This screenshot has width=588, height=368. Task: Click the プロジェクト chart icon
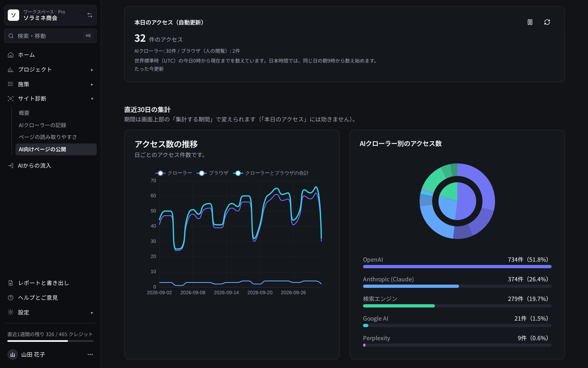point(10,70)
